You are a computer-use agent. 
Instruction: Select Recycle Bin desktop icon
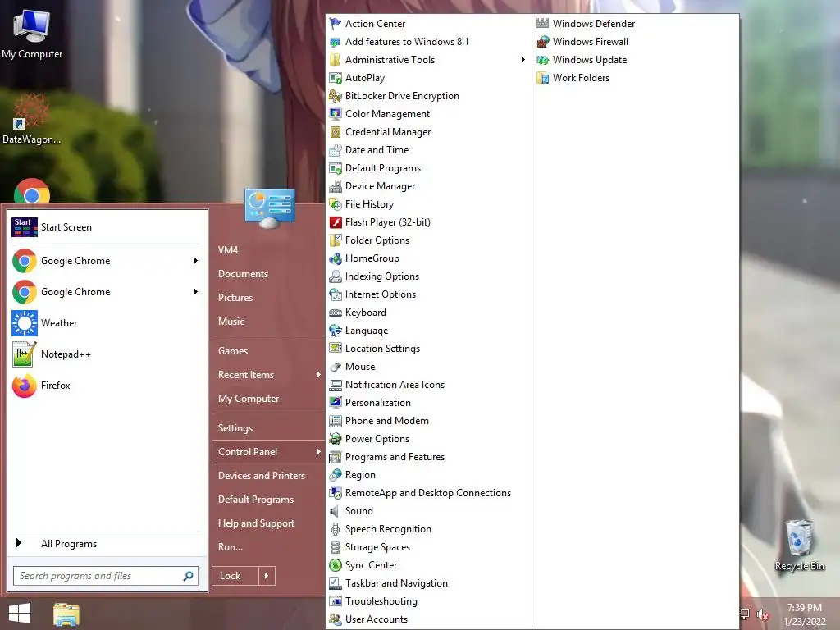(x=799, y=545)
